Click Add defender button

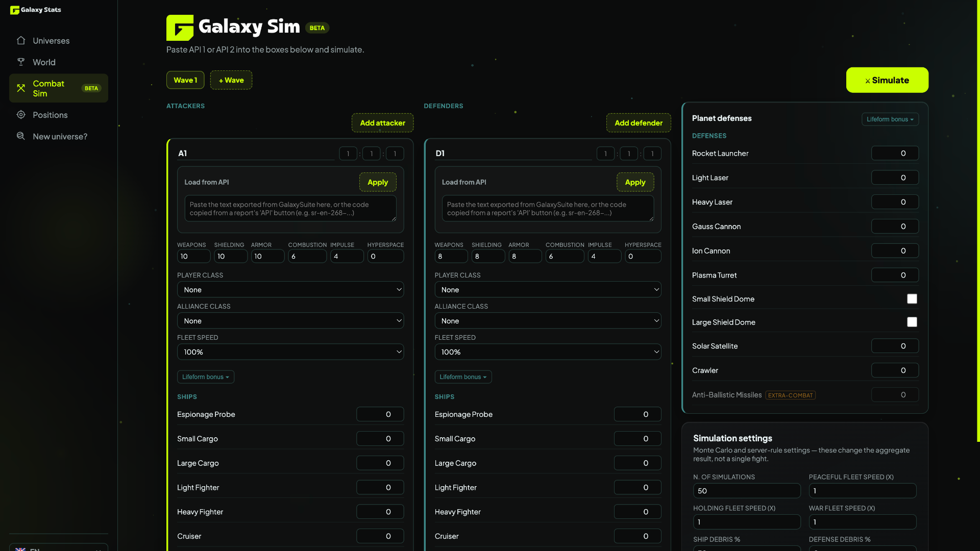(x=639, y=123)
